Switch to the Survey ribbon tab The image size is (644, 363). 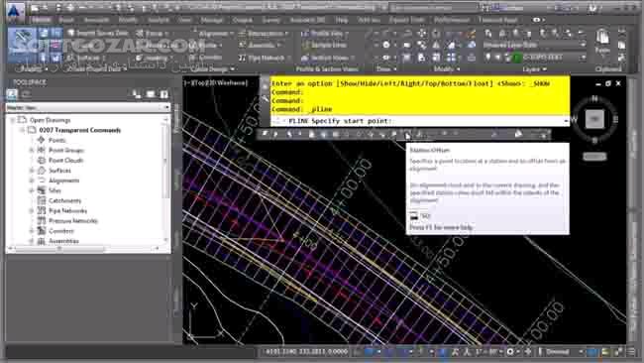(270, 20)
